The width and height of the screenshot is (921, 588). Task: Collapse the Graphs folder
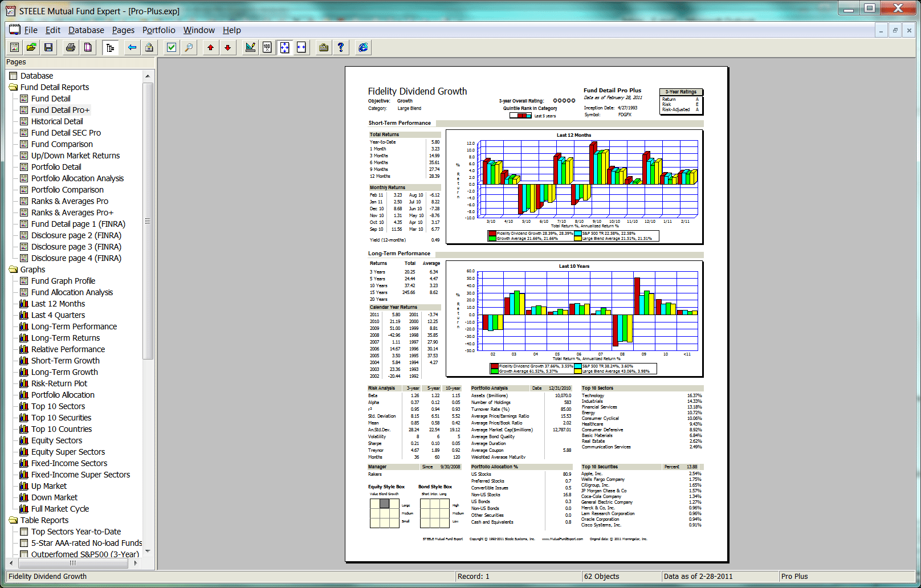14,269
